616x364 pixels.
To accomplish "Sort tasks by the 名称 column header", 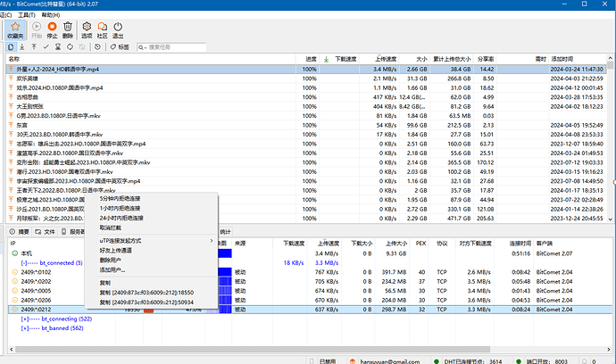I will point(14,59).
